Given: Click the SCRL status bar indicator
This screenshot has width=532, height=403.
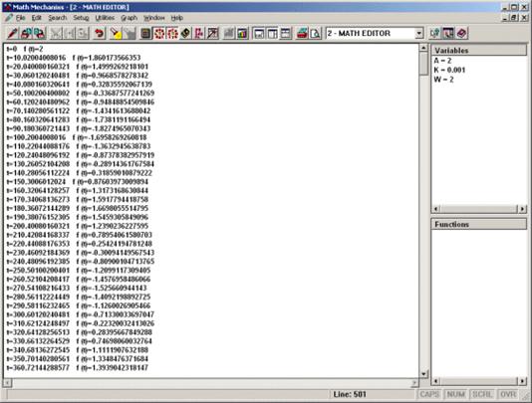Looking at the screenshot, I should click(x=482, y=394).
